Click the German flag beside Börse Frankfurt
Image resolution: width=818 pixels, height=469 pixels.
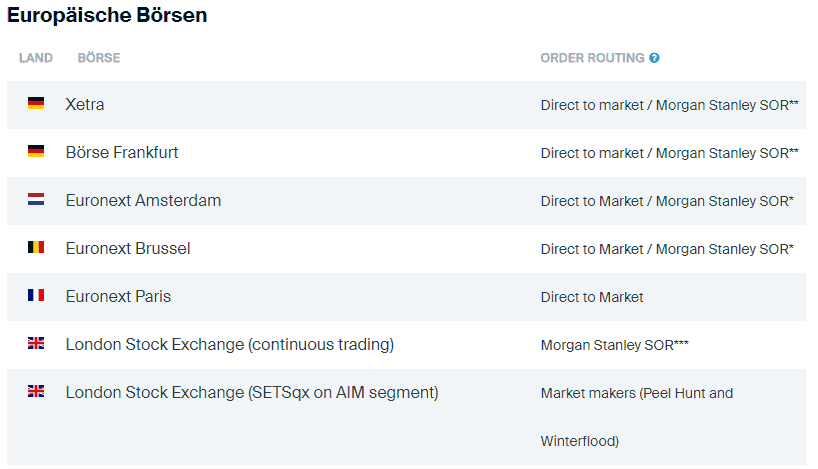(36, 151)
